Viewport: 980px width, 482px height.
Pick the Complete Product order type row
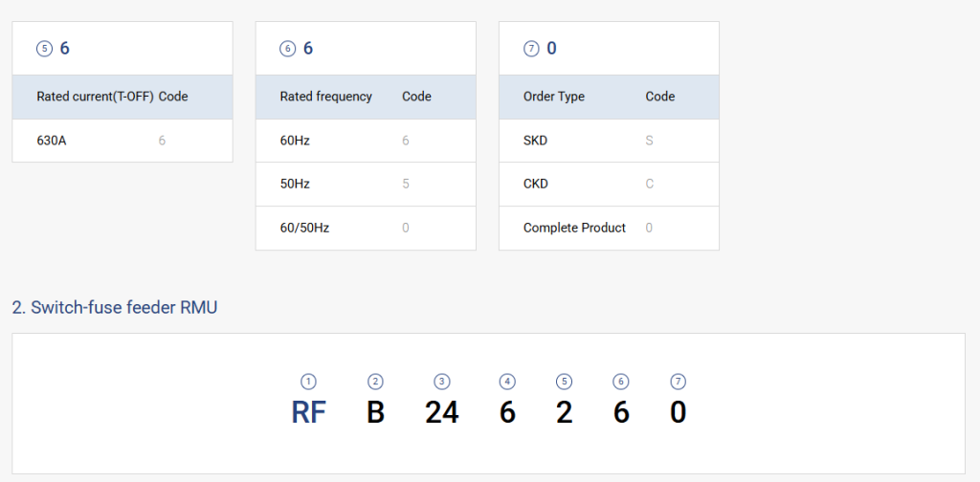click(608, 228)
